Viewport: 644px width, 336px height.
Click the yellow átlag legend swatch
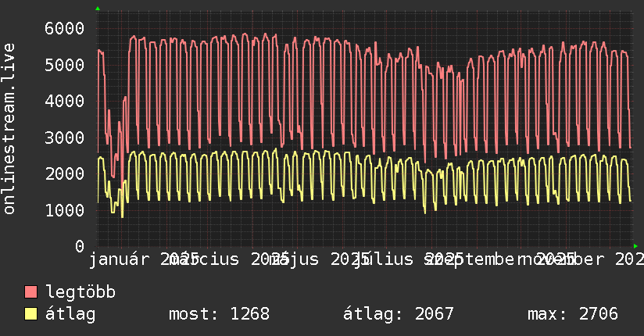click(x=30, y=314)
